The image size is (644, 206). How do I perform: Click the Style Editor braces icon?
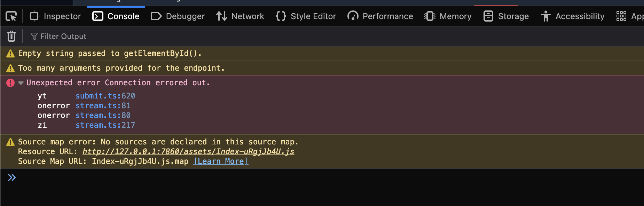click(x=281, y=16)
